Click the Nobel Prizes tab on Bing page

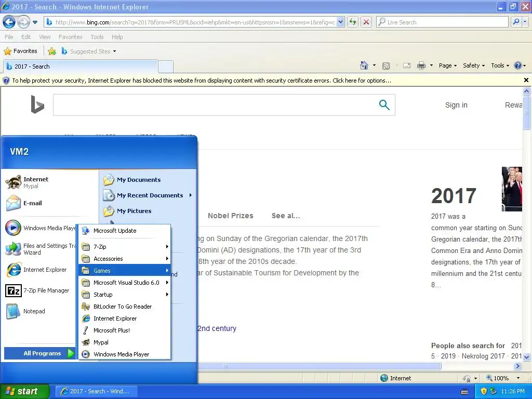[230, 216]
